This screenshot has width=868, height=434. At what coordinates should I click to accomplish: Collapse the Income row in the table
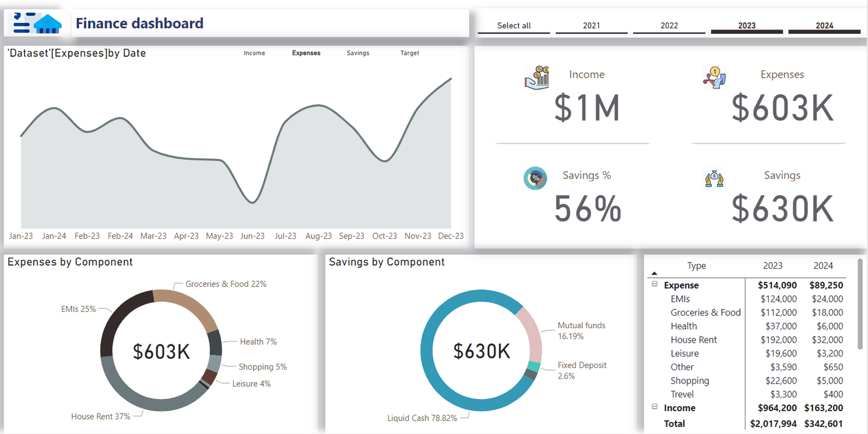point(655,408)
